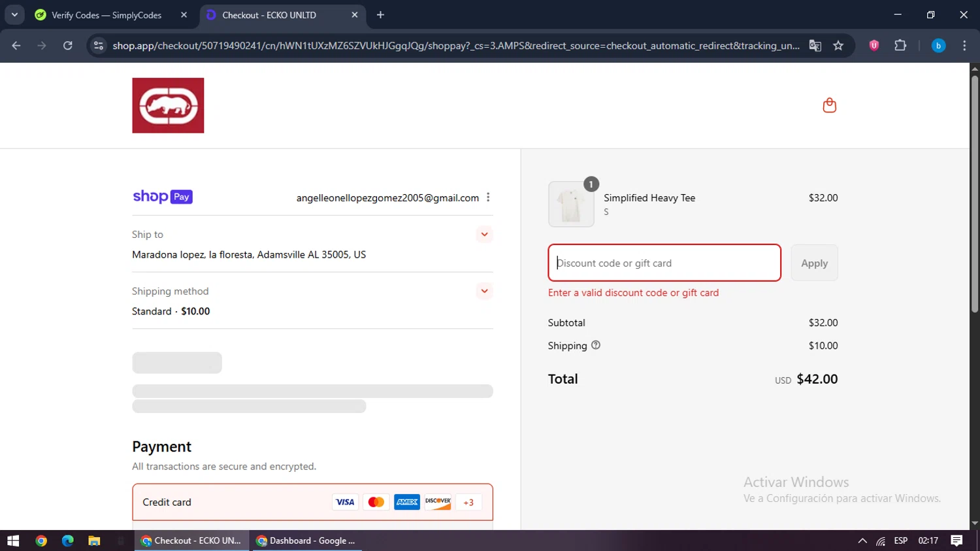Go forward in browser history

(x=42, y=45)
